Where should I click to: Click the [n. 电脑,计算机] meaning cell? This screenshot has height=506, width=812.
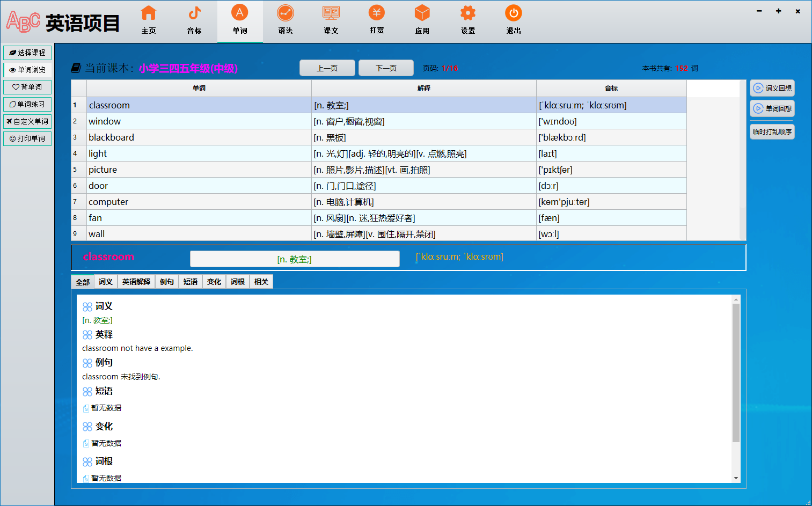click(424, 202)
